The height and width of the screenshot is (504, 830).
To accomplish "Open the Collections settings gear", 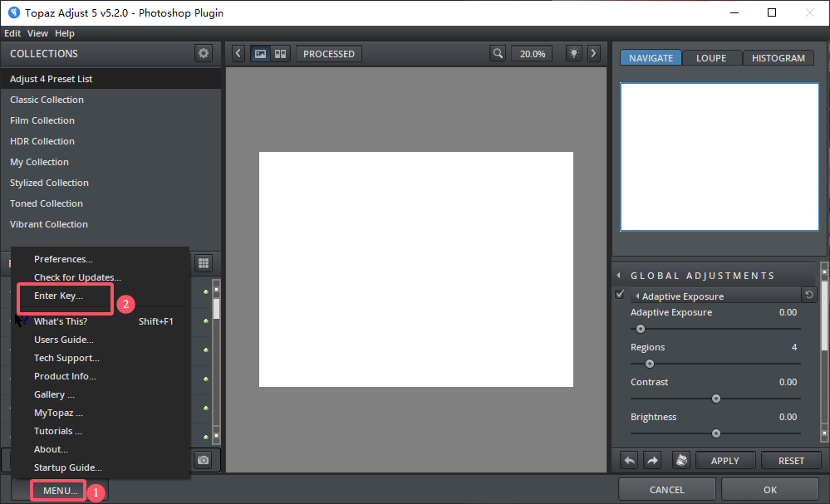I will 204,53.
